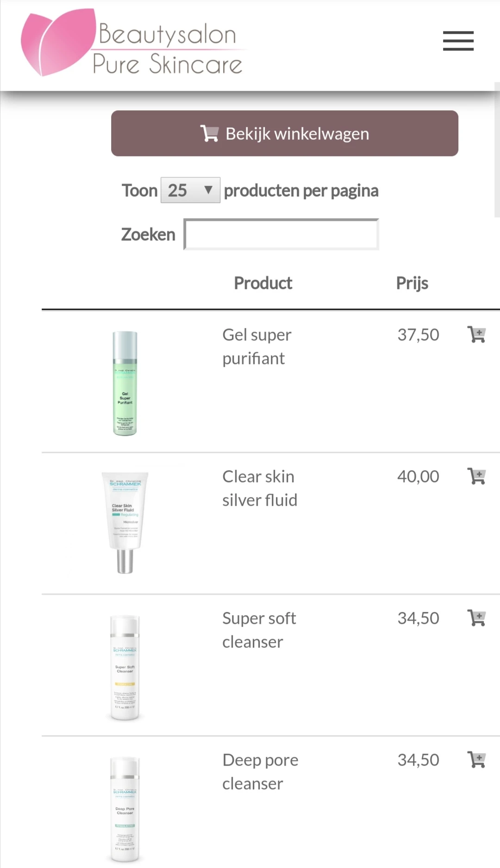
Task: Open the Super soft cleanser thumbnail
Action: pyautogui.click(x=125, y=667)
